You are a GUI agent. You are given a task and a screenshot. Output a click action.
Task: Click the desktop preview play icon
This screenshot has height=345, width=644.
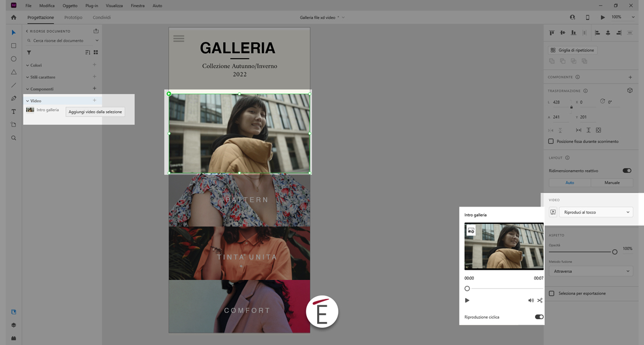tap(603, 17)
